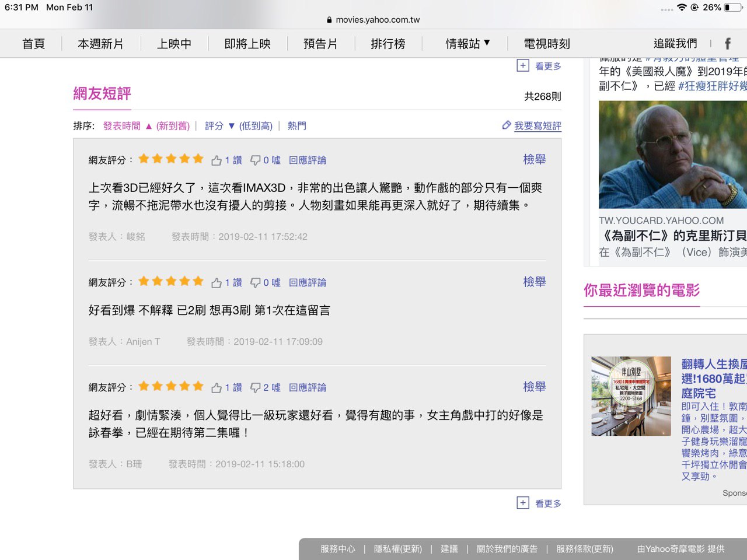The height and width of the screenshot is (560, 747).
Task: Open the 電視時刻 nav item
Action: [x=547, y=44]
